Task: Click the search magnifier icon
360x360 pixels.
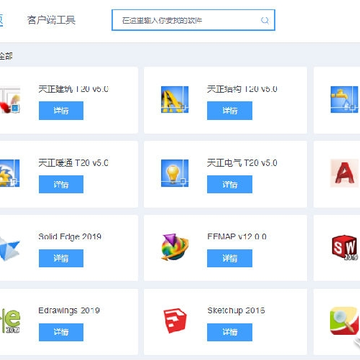Action: tap(265, 21)
